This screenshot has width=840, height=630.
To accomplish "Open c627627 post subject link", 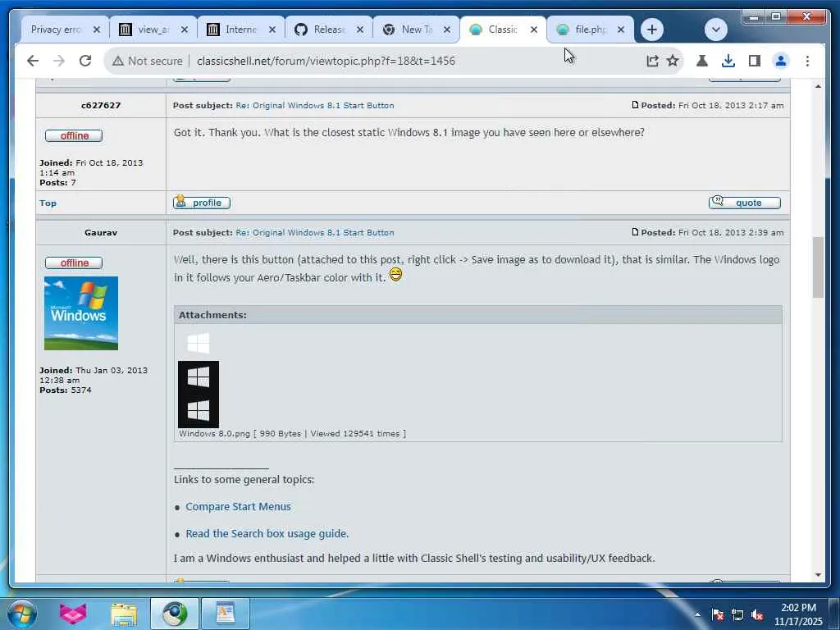I will (315, 106).
